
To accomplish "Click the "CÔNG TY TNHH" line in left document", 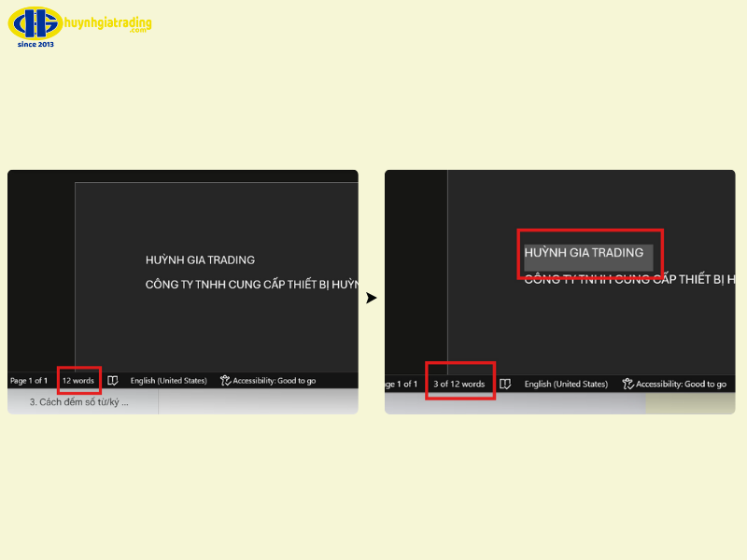I will [250, 285].
